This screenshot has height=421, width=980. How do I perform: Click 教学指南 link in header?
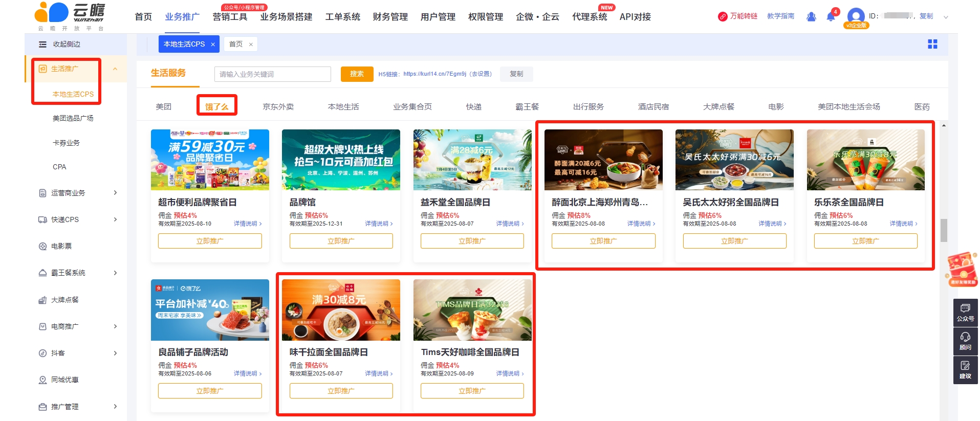point(780,16)
